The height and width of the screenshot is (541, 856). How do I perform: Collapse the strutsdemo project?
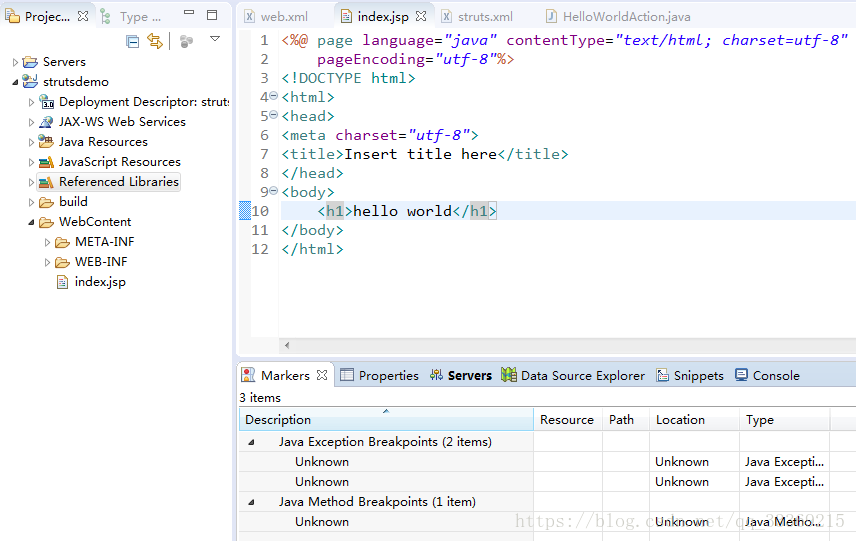click(15, 82)
